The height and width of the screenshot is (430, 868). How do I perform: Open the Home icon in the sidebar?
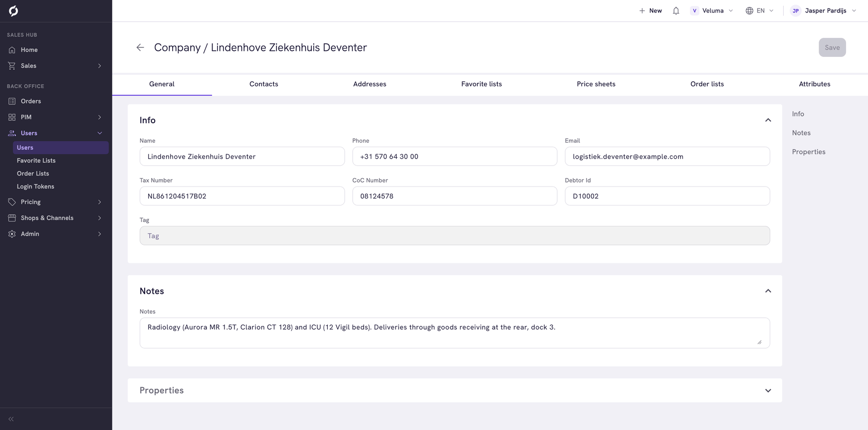12,50
